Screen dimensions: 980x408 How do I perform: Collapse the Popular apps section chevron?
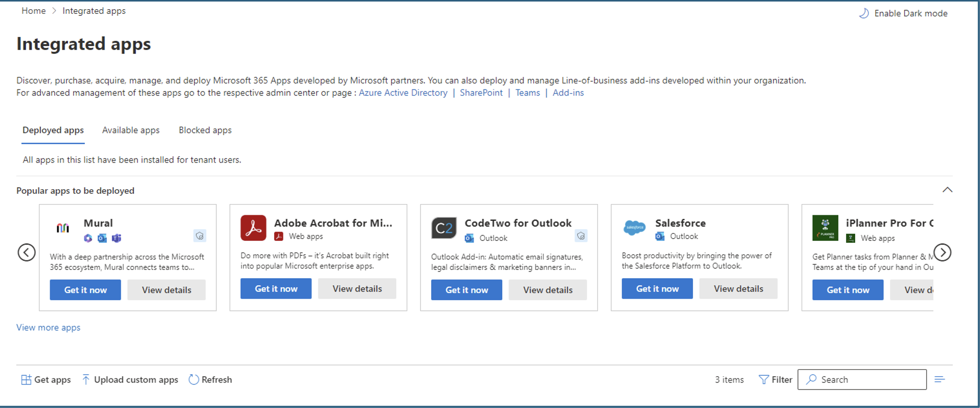[947, 190]
